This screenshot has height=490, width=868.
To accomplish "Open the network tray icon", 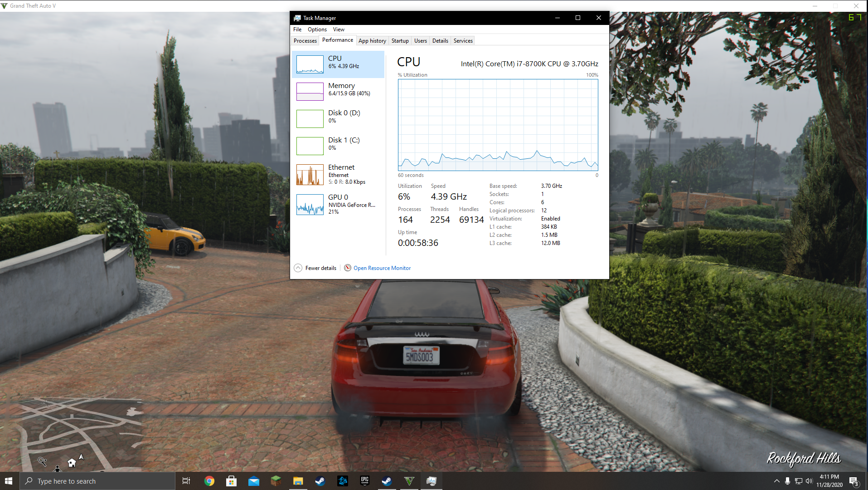I will 798,481.
